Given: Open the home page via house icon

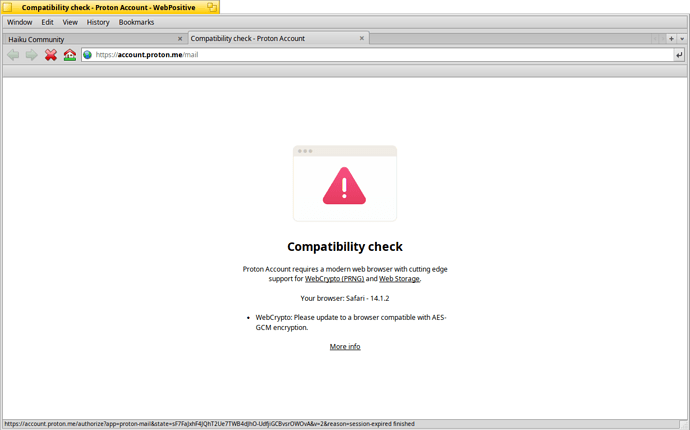Looking at the screenshot, I should (70, 55).
